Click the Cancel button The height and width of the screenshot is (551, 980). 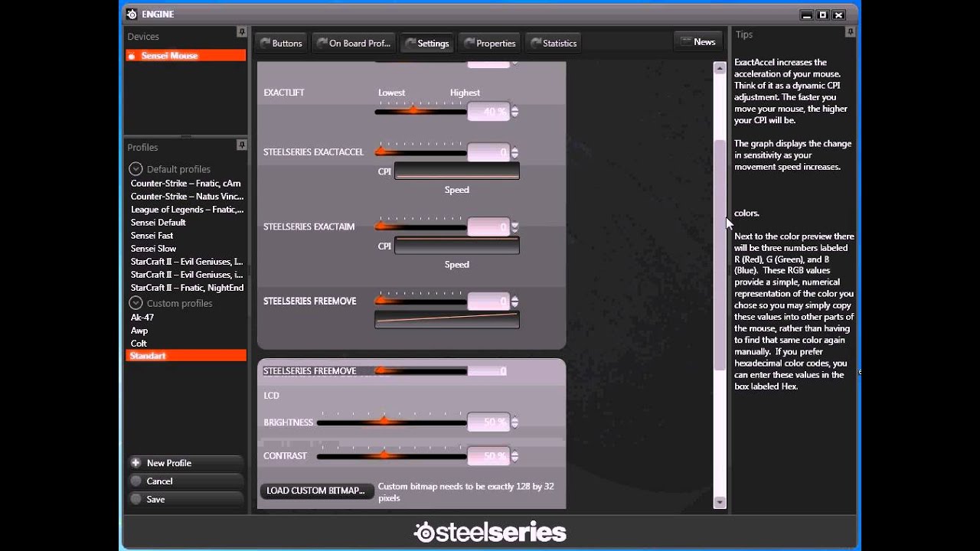coord(186,481)
